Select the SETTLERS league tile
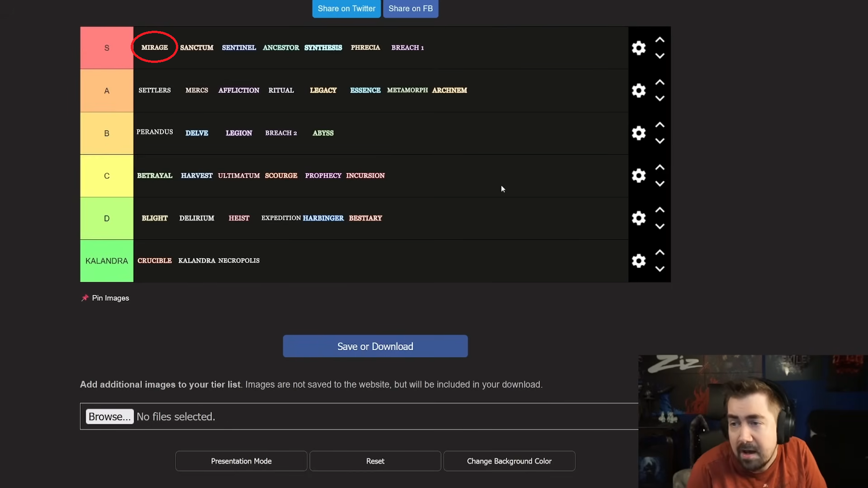 coord(155,90)
